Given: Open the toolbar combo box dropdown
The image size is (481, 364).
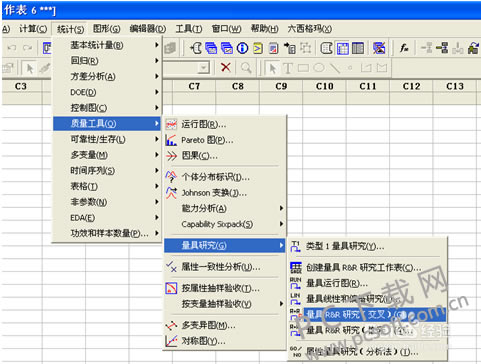Looking at the screenshot, I should point(203,68).
